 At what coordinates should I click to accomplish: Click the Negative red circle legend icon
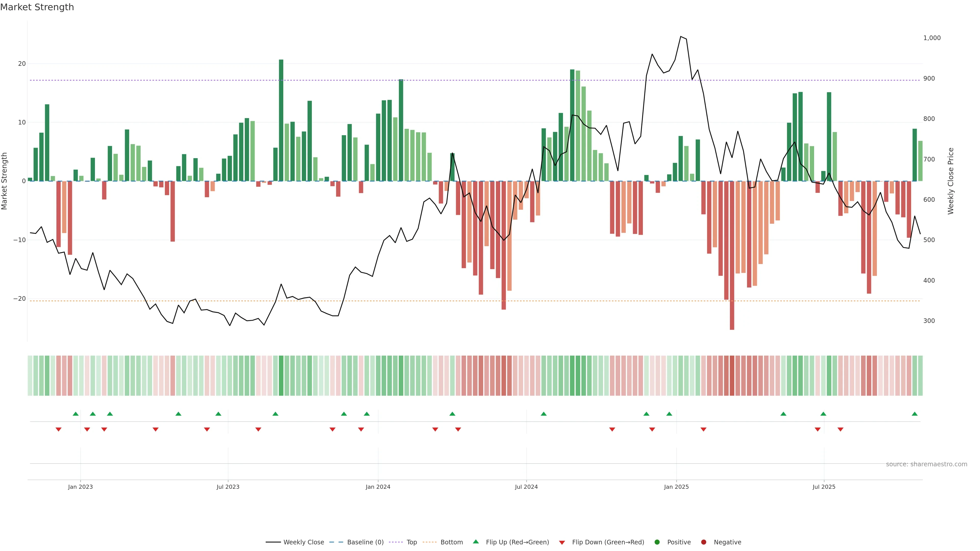pyautogui.click(x=703, y=542)
